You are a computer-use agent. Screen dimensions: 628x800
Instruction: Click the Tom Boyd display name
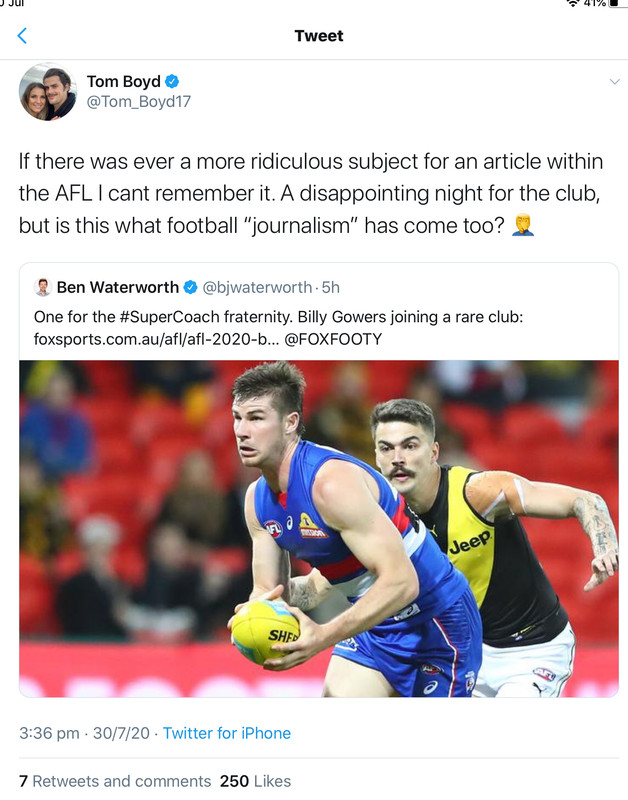123,81
